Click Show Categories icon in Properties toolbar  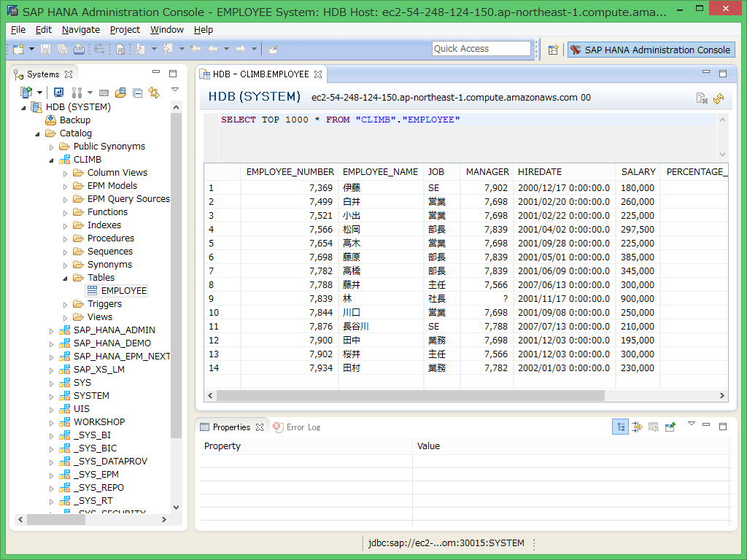point(620,427)
